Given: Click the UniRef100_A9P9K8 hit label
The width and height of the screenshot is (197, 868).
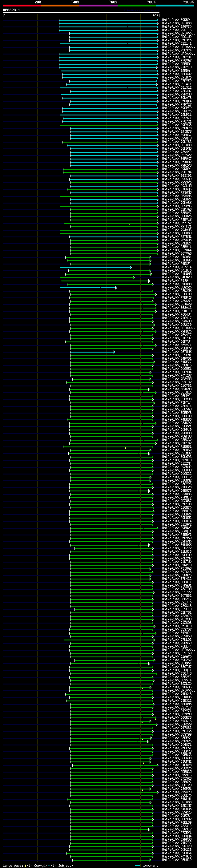Looking at the screenshot, I should 177,125.
